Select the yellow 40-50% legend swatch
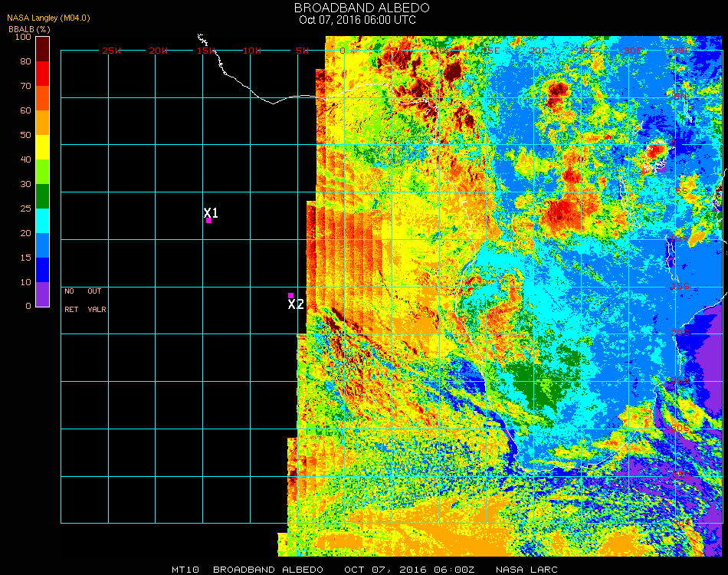This screenshot has height=575, width=728. [43, 146]
